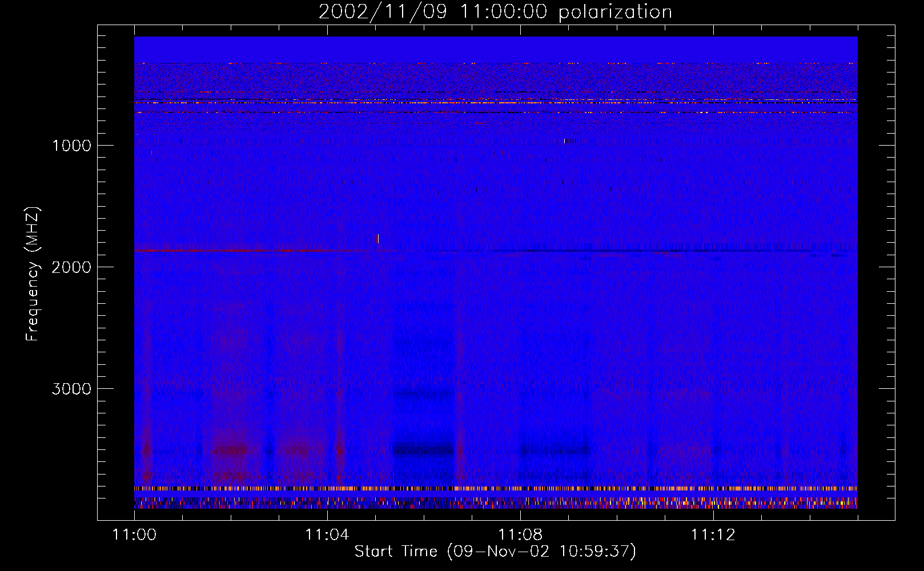Click the 3000 frequency tick label

coord(71,389)
